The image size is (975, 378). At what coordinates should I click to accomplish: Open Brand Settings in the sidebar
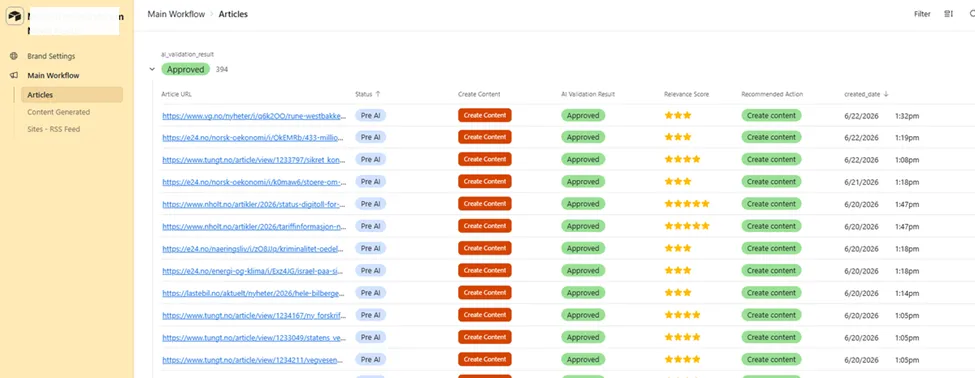[51, 56]
